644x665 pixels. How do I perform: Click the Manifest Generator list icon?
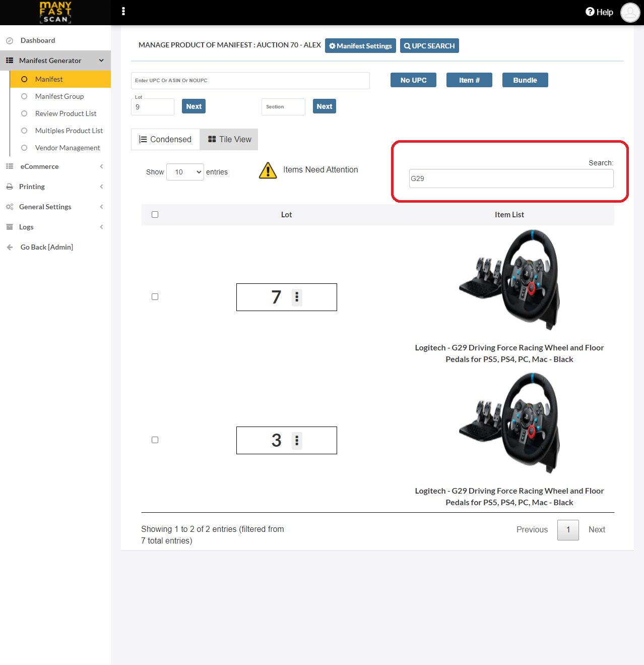pos(10,61)
